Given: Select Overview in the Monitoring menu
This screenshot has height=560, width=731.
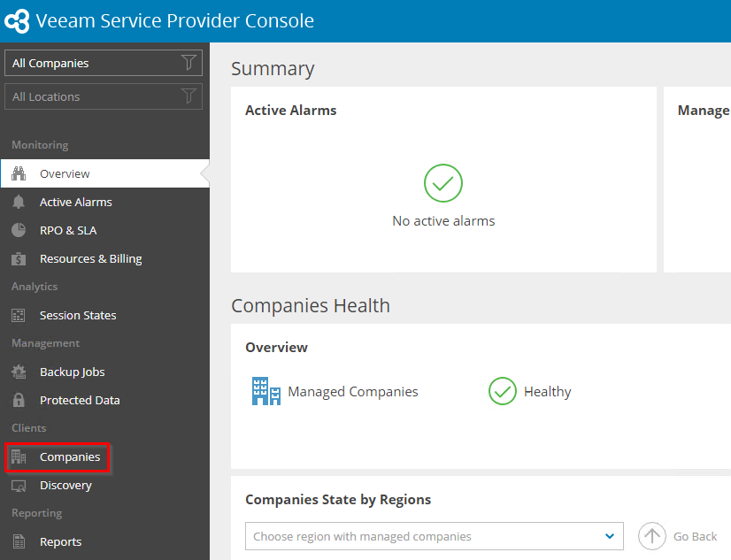Looking at the screenshot, I should click(105, 173).
